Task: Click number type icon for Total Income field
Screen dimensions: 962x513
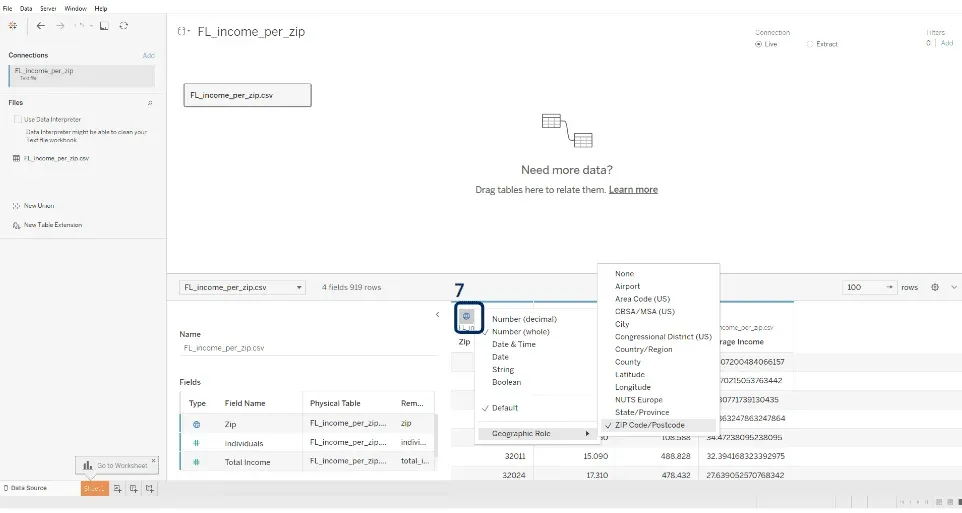Action: tap(196, 462)
